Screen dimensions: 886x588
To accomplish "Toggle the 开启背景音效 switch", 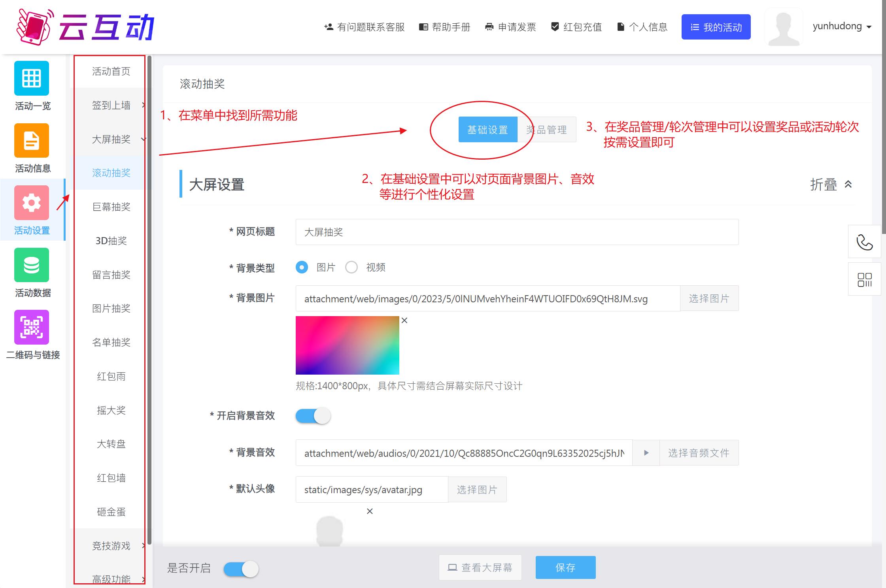I will pyautogui.click(x=313, y=416).
